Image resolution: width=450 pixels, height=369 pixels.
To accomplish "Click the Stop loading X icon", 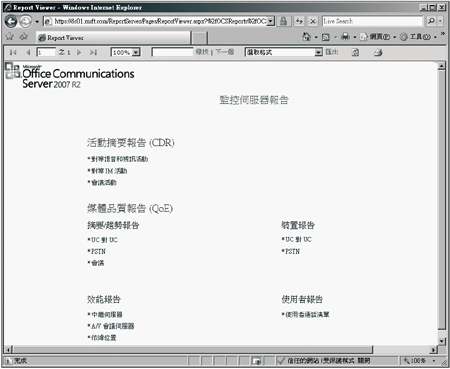I will click(313, 21).
